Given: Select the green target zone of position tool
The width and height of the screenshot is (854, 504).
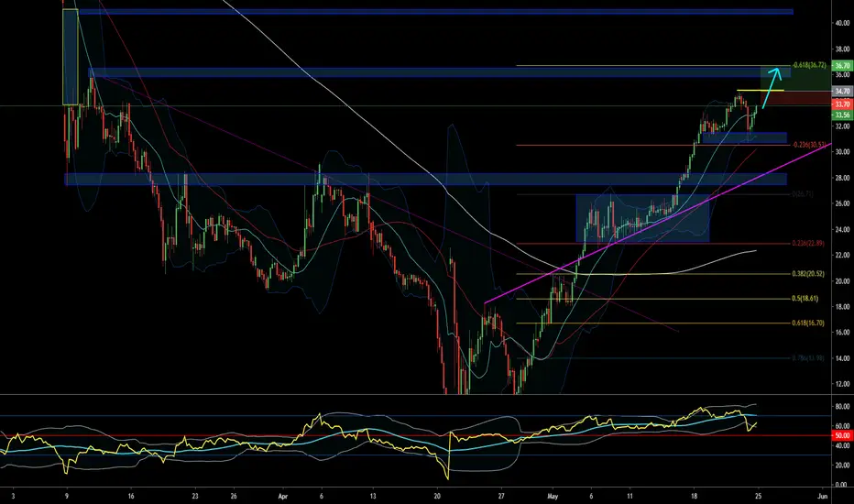Looking at the screenshot, I should click(x=795, y=79).
